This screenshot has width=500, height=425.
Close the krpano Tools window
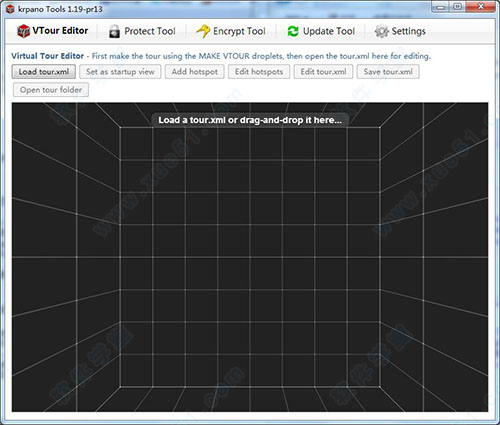(480, 7)
